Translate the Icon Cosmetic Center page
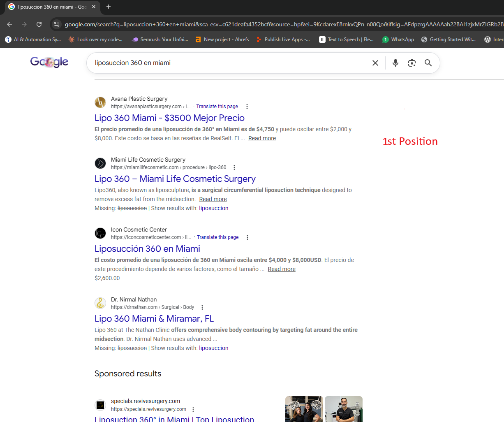The image size is (504, 422). pos(218,237)
